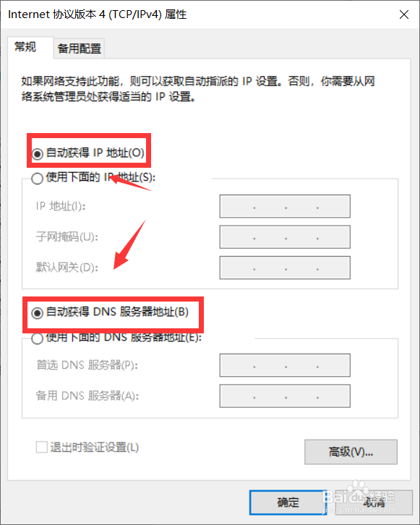Confirm with the 确定 button
The image size is (420, 525).
point(288,503)
